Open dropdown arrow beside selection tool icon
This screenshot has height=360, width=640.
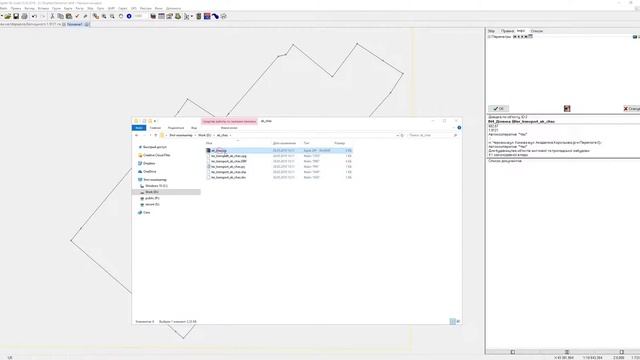pos(192,17)
